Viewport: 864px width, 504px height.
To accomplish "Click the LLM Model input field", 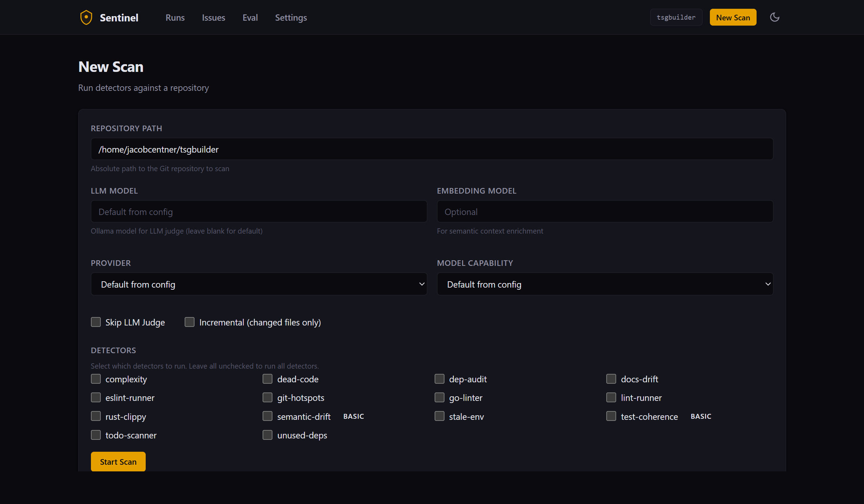I will coord(259,211).
